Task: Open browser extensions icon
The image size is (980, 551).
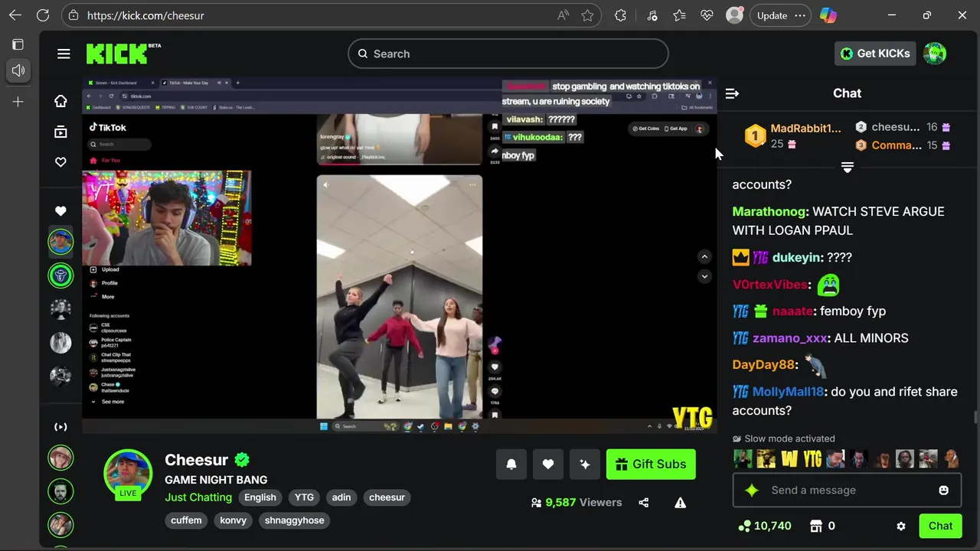Action: 620,15
